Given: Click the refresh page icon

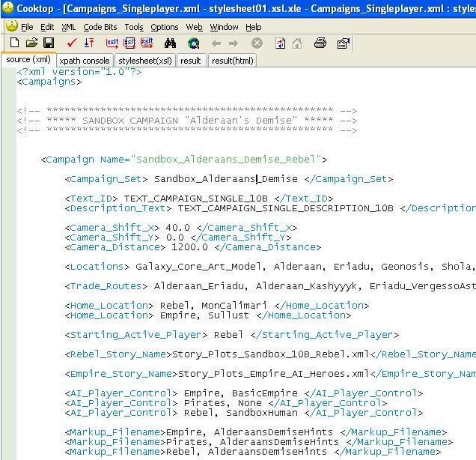Looking at the screenshot, I should tap(280, 43).
